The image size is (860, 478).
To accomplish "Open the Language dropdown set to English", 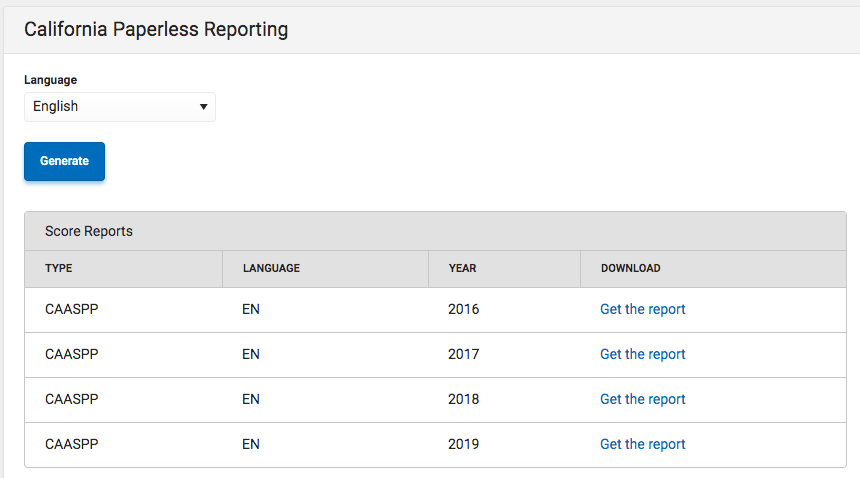I will pyautogui.click(x=120, y=107).
